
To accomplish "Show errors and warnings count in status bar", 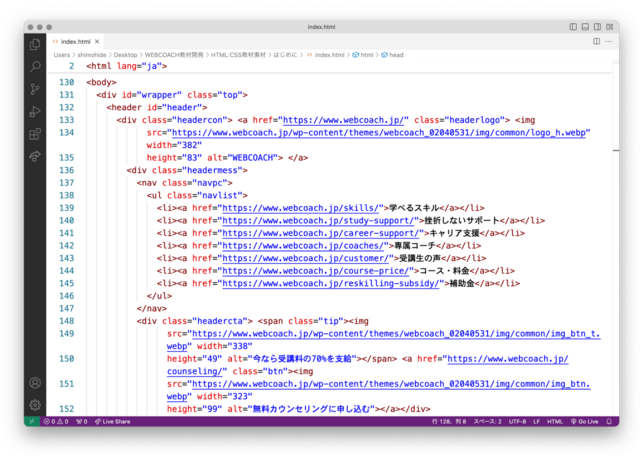I will [x=56, y=421].
